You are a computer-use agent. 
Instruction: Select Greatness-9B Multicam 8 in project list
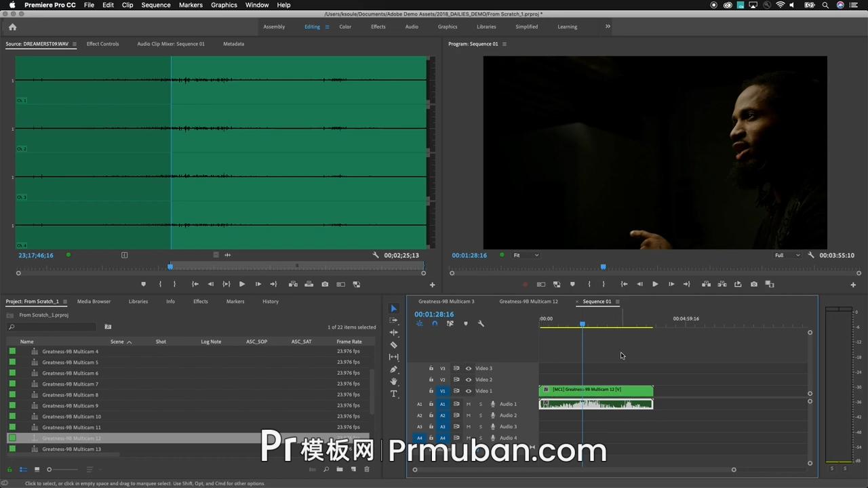[x=71, y=395]
